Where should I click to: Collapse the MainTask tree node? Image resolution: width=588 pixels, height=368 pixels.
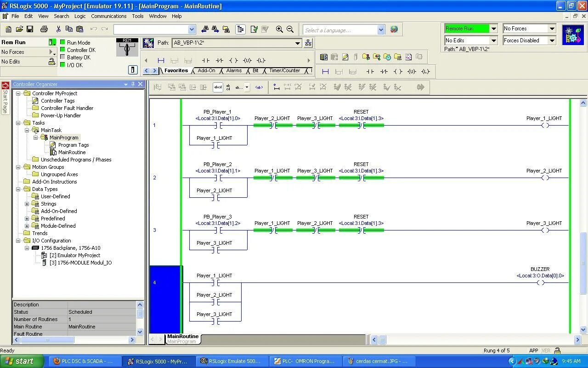27,130
